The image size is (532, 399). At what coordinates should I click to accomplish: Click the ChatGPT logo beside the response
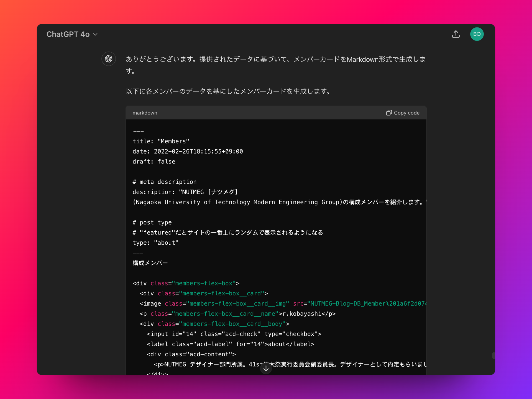point(109,59)
